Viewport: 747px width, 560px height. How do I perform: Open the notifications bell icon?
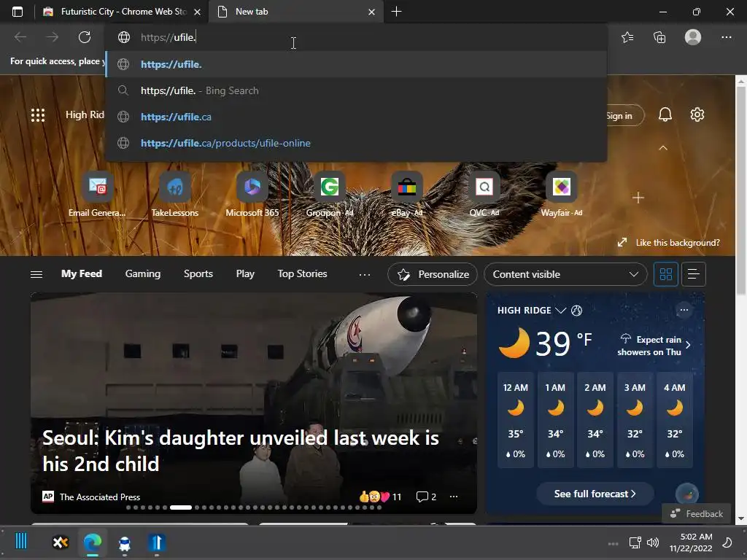coord(665,114)
